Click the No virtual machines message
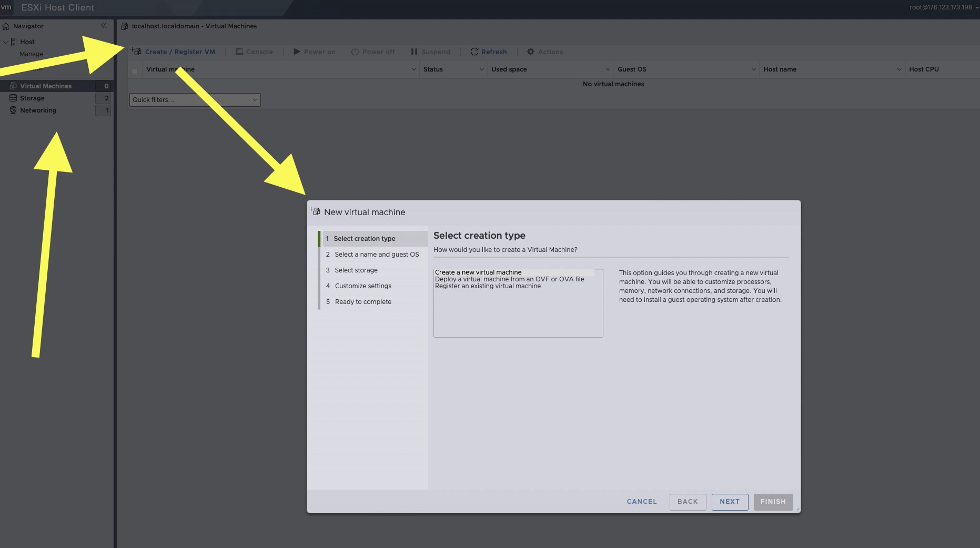980x548 pixels. point(613,84)
